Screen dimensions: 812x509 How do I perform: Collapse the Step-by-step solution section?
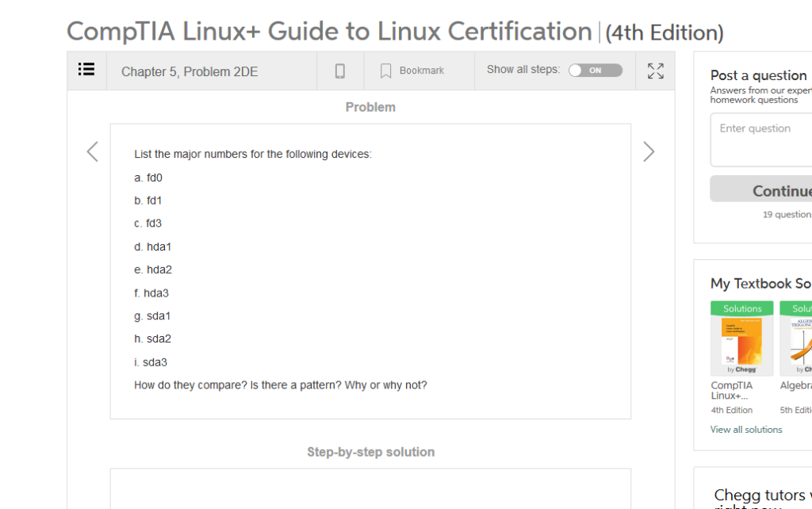[x=370, y=452]
